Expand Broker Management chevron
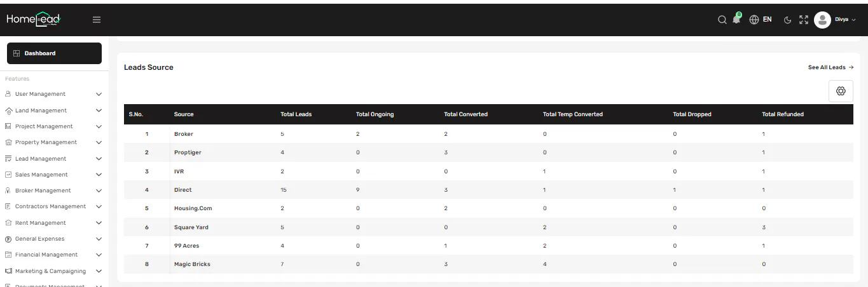This screenshot has width=868, height=287. 99,190
